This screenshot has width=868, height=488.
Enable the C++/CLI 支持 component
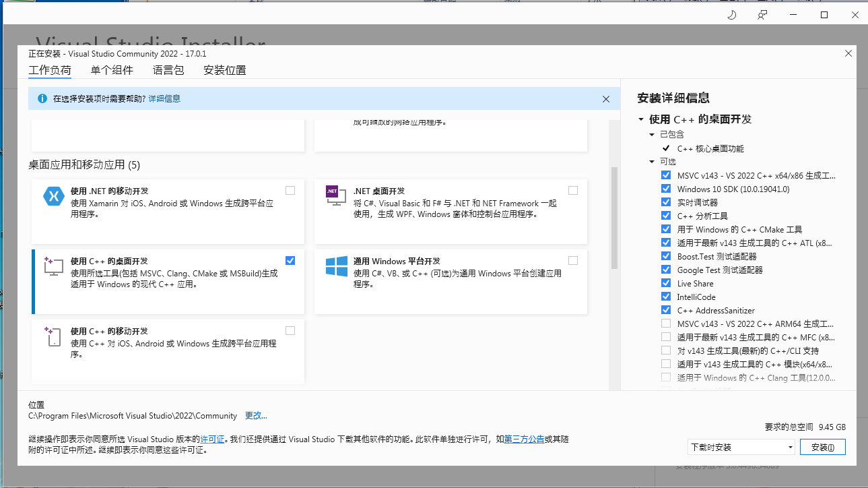tap(665, 350)
